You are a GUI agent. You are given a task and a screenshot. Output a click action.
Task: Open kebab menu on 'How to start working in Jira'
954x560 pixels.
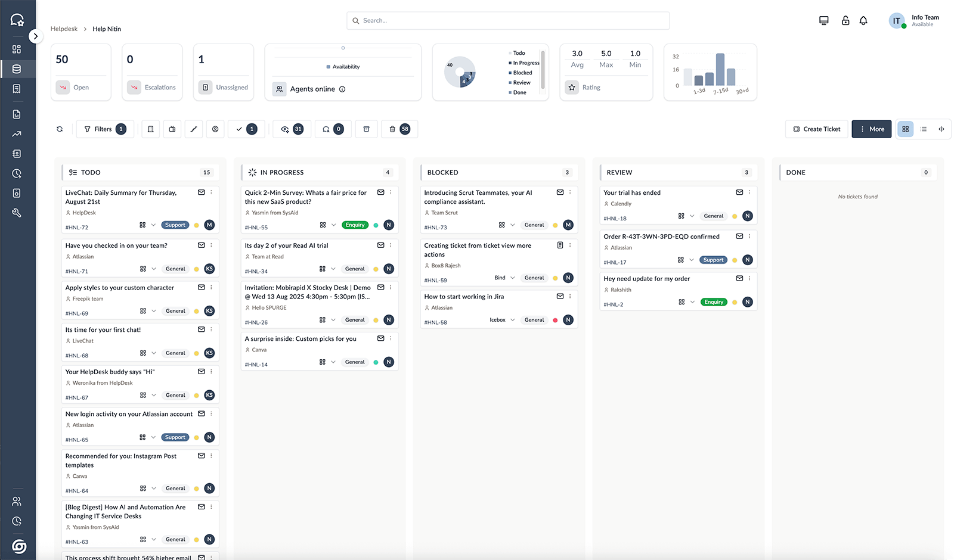pyautogui.click(x=570, y=296)
